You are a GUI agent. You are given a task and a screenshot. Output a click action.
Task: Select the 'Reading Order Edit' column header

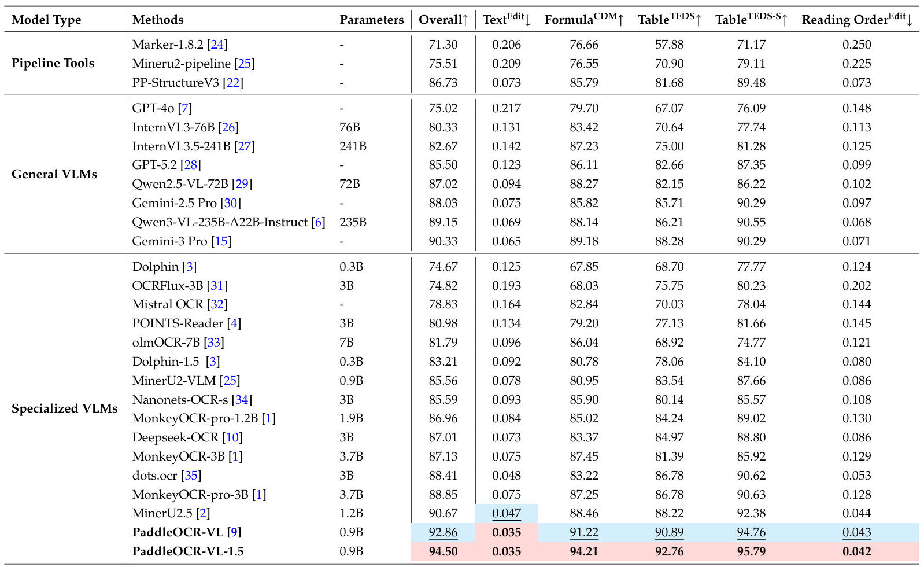(x=857, y=19)
